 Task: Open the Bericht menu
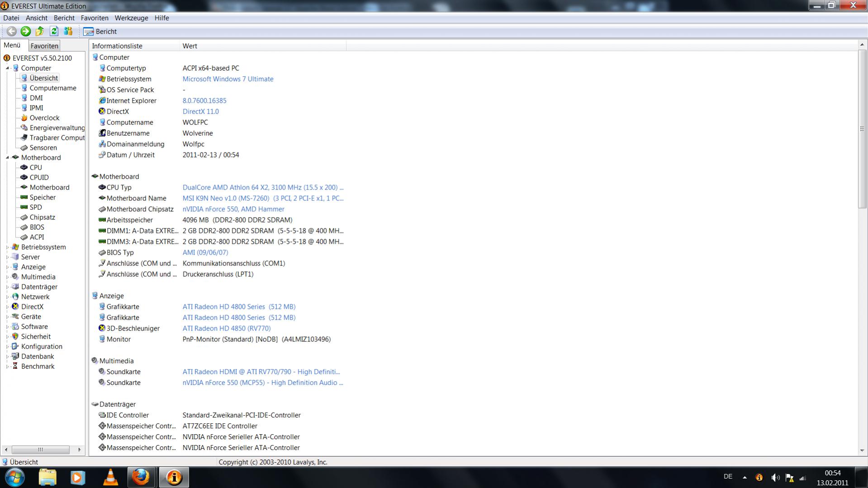coord(64,18)
